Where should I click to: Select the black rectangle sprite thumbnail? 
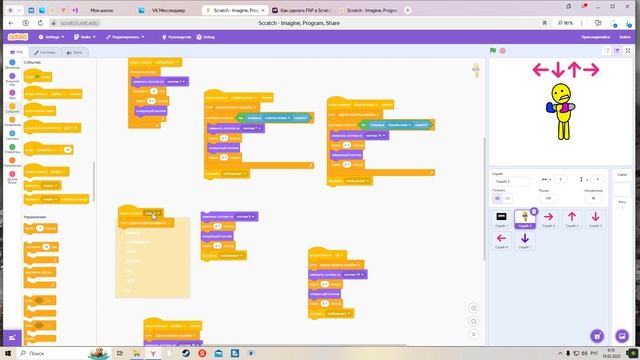[x=501, y=219]
